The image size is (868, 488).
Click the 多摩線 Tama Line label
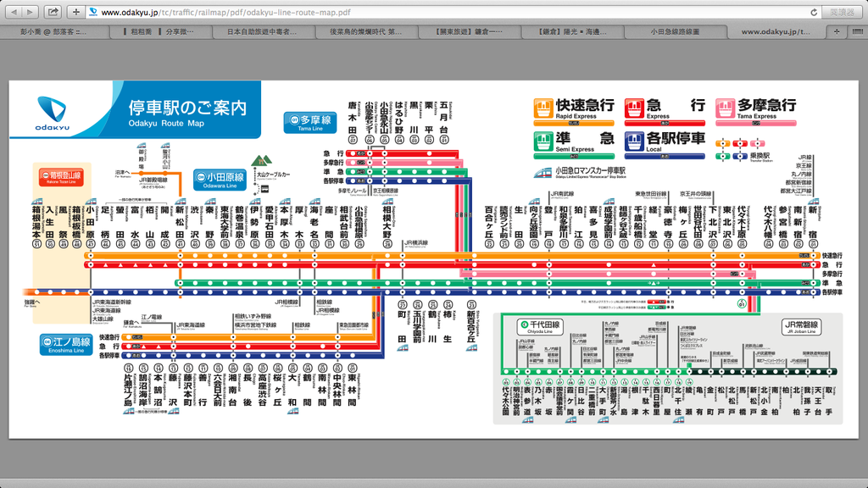pyautogui.click(x=310, y=122)
